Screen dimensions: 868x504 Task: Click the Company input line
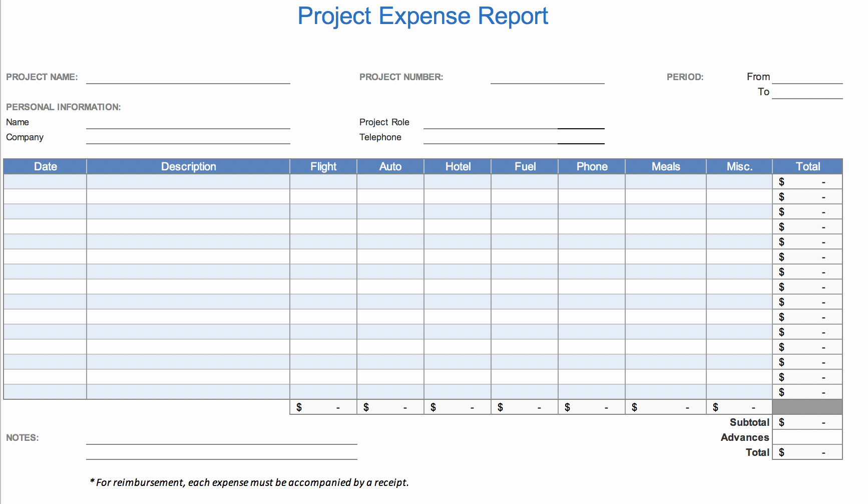click(188, 137)
